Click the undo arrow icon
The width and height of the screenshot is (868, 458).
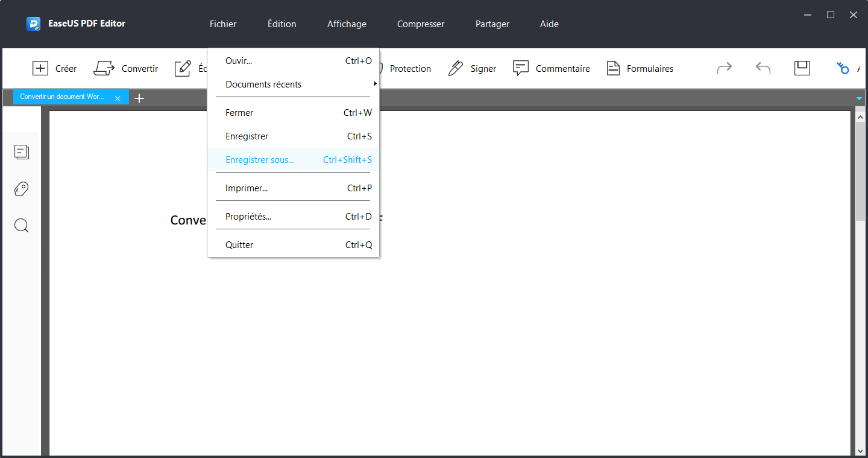tap(763, 68)
